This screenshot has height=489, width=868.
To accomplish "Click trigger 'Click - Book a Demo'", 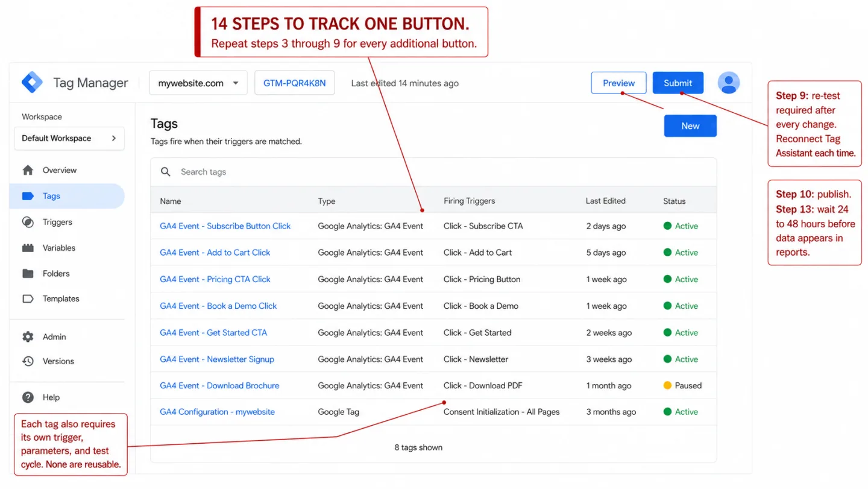I will tap(481, 306).
